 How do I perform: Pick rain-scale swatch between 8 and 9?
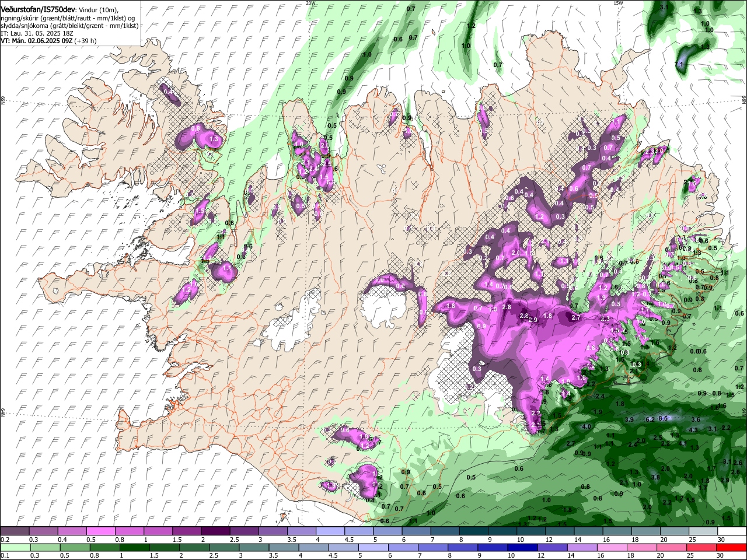pyautogui.click(x=463, y=548)
